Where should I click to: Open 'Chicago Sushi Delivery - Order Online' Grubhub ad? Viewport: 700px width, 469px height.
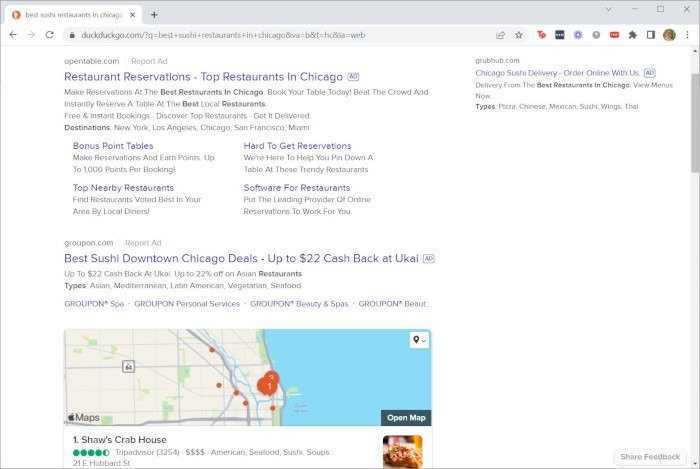[x=558, y=73]
